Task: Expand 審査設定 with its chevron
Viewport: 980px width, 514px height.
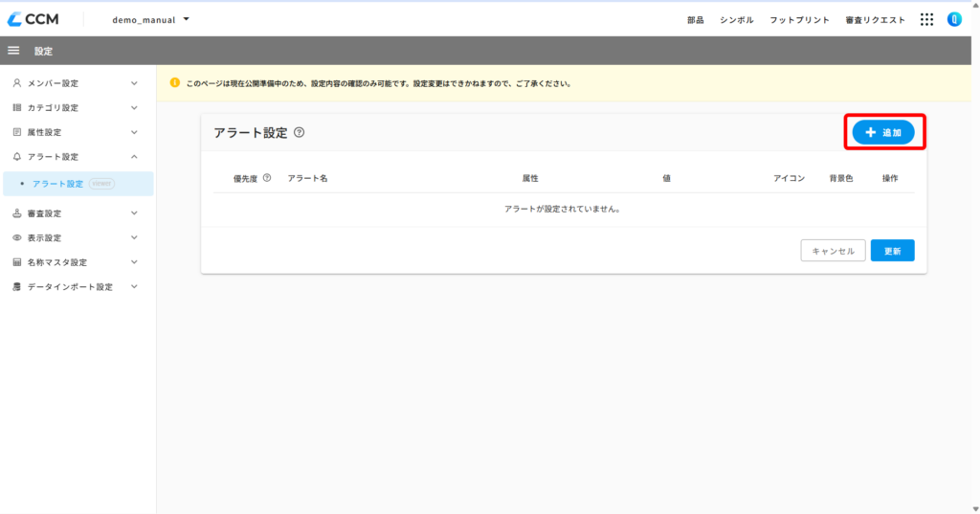Action: pos(134,213)
